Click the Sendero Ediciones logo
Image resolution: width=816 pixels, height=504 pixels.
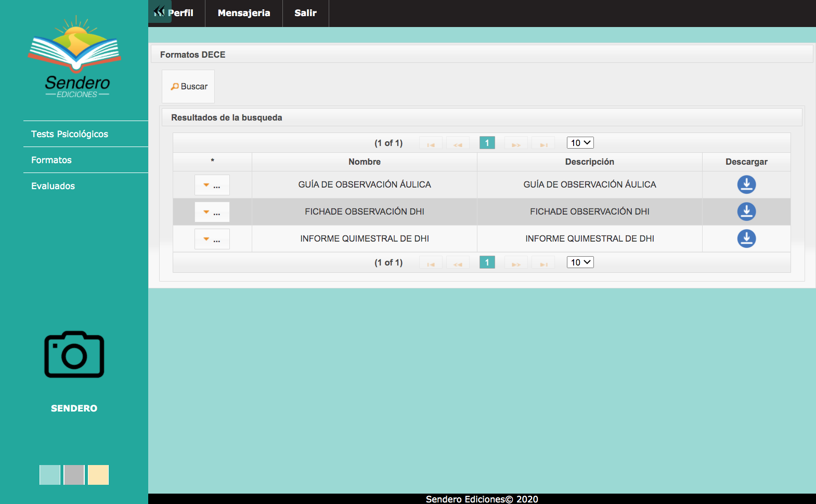(x=75, y=57)
